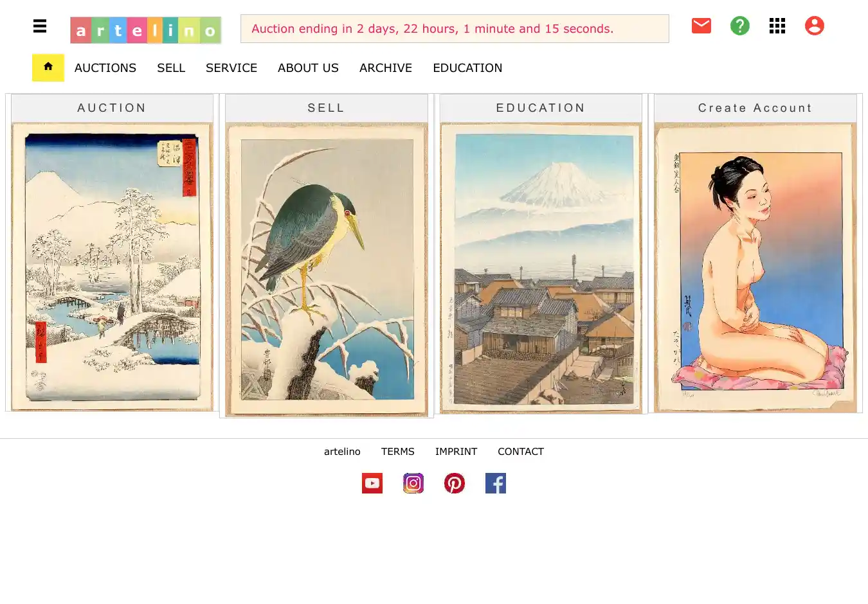Open the AUCTIONS menu item

tap(105, 68)
